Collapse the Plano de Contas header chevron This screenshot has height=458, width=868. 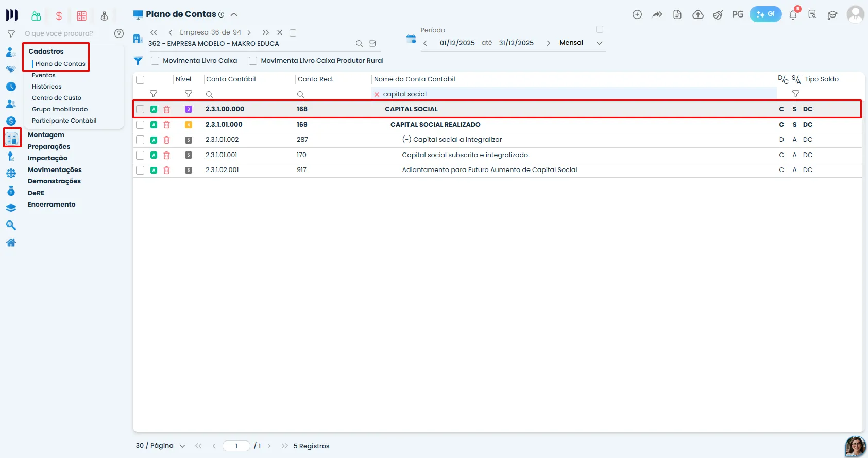pyautogui.click(x=234, y=14)
